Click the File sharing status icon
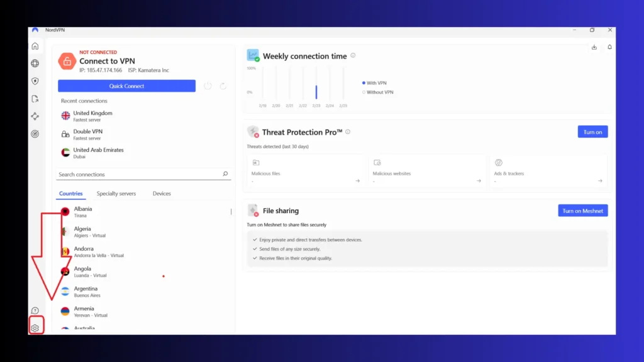Screen dimensions: 644x362 click(253, 210)
